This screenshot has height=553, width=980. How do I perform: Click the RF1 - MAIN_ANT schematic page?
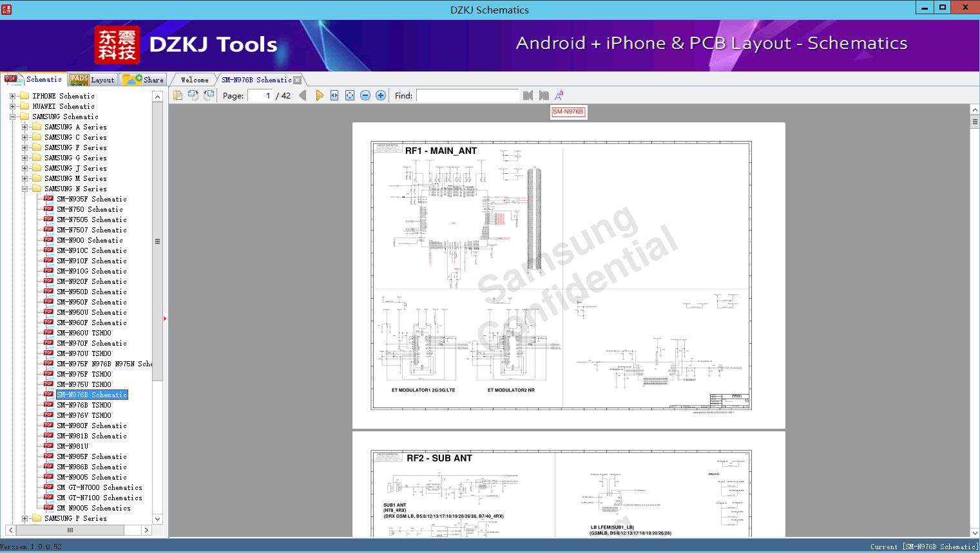(569, 276)
